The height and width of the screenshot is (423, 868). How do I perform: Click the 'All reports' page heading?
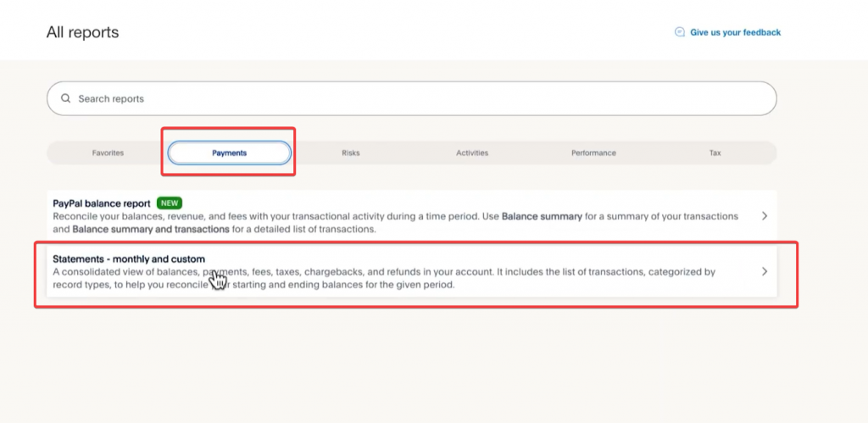[x=82, y=32]
